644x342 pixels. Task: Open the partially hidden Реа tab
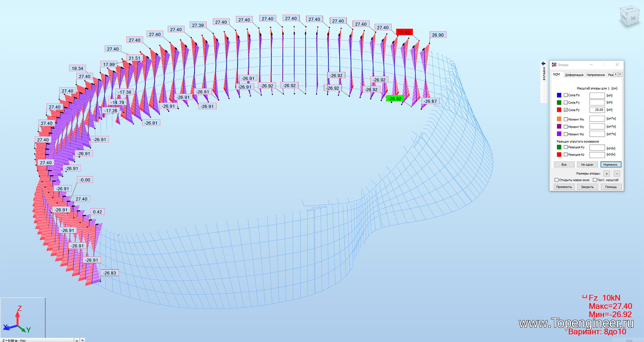[x=611, y=75]
